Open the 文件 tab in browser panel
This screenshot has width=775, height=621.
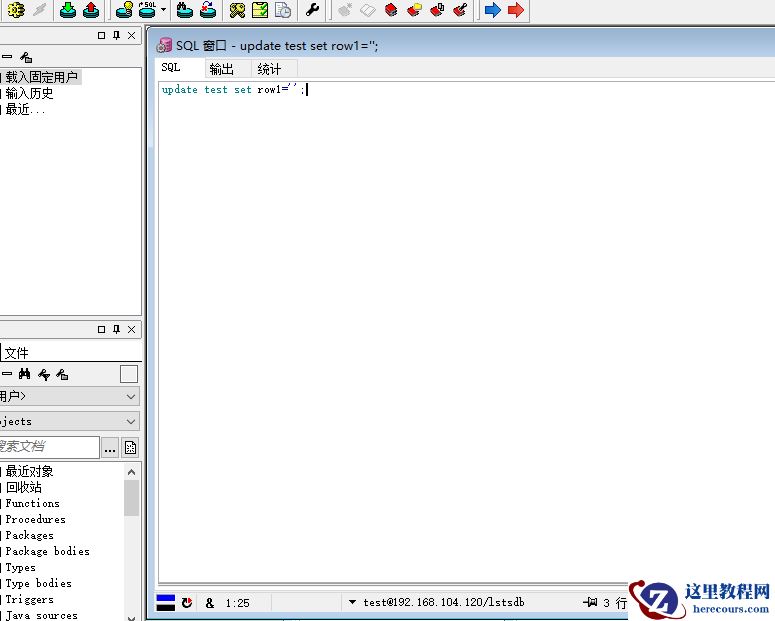pyautogui.click(x=17, y=353)
